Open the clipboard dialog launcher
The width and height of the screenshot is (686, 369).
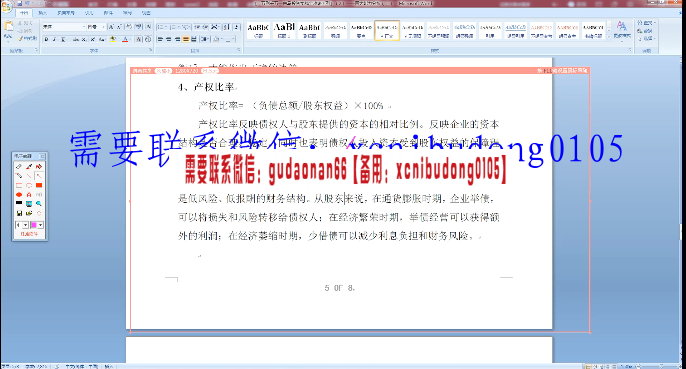(x=36, y=50)
